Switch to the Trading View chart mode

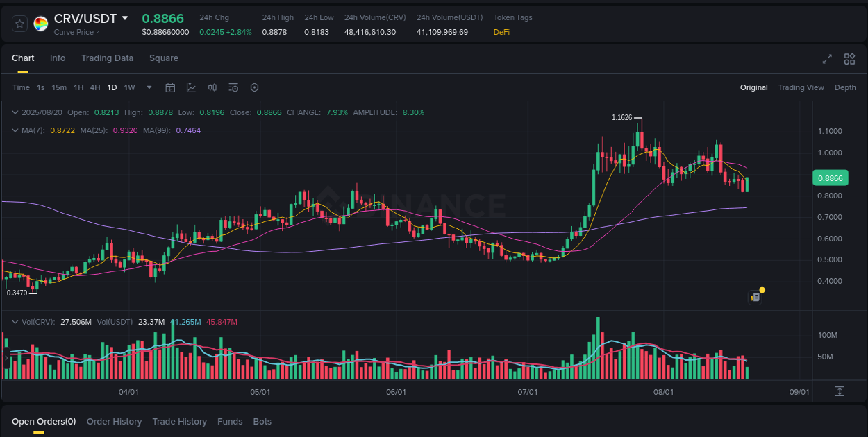(801, 87)
